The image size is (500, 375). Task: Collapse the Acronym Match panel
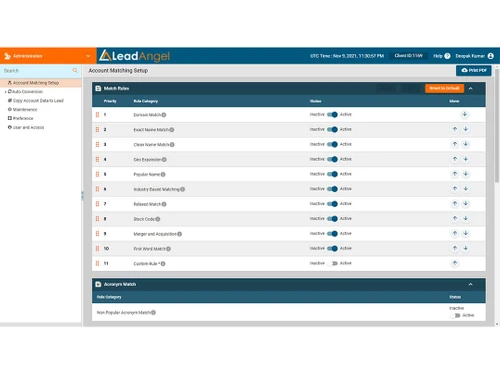[471, 284]
